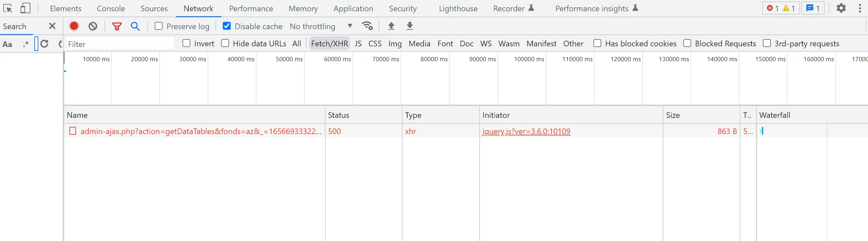Open the DevTools three-dot menu

pyautogui.click(x=860, y=8)
